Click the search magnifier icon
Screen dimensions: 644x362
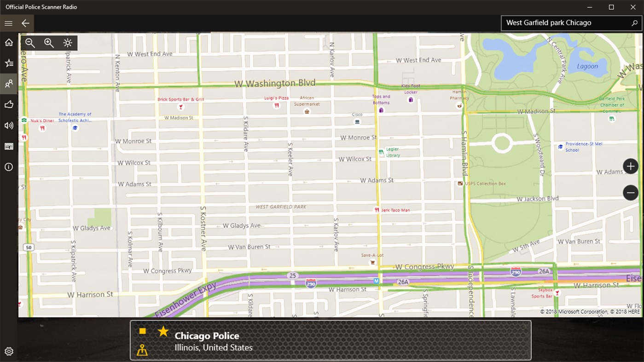coord(634,22)
